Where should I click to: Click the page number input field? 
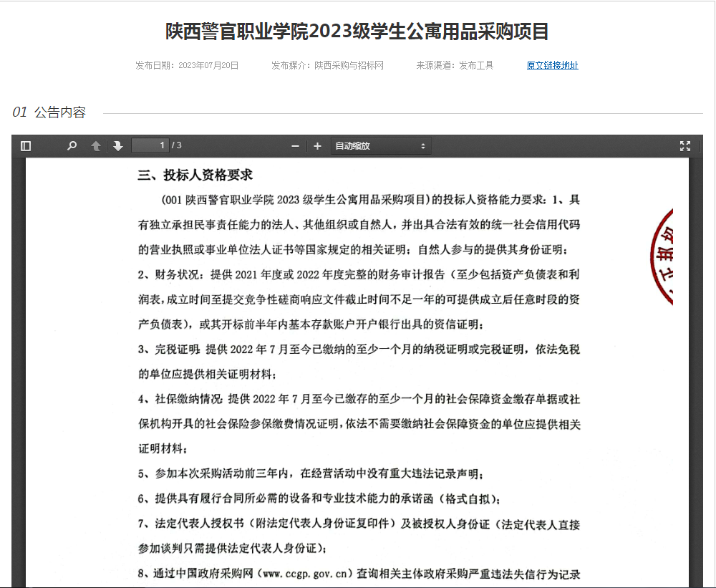(150, 145)
